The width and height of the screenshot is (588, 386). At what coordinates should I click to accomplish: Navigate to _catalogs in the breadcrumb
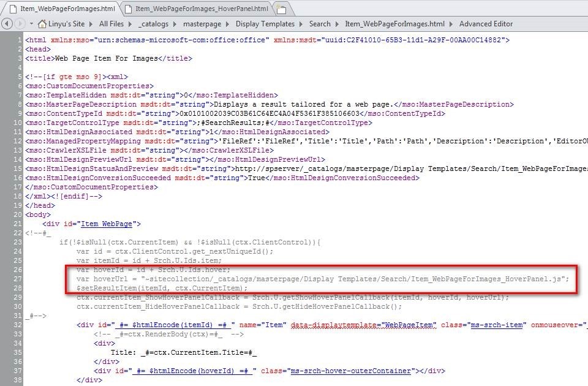[153, 24]
